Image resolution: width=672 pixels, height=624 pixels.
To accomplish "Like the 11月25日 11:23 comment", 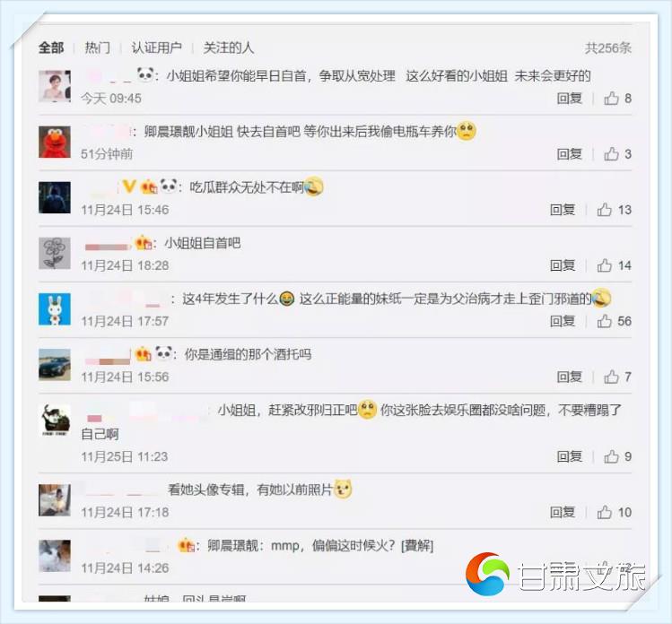I will (x=611, y=456).
